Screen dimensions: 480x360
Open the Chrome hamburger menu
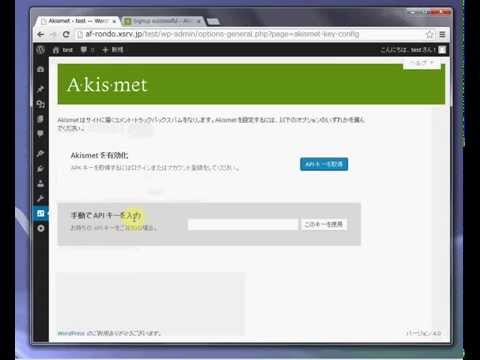pyautogui.click(x=442, y=34)
